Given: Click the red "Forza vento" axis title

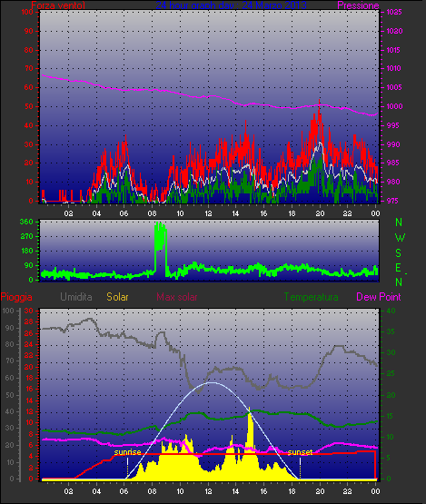Looking at the screenshot, I should [x=58, y=5].
